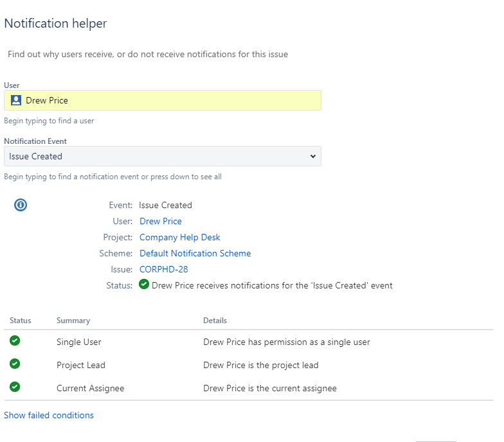Viewport: 504px width, 442px height.
Task: Click the blue info icon beside Event
Action: [x=21, y=205]
